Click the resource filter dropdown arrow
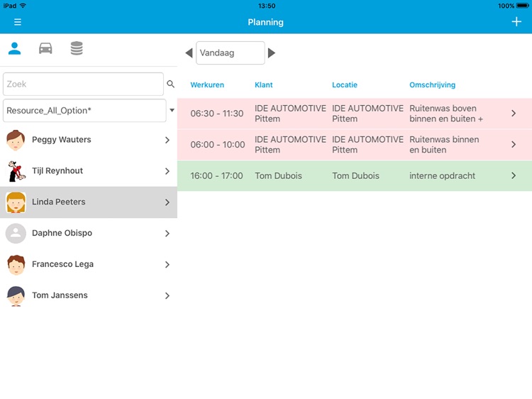Viewport: 532px width, 399px height. coord(172,110)
